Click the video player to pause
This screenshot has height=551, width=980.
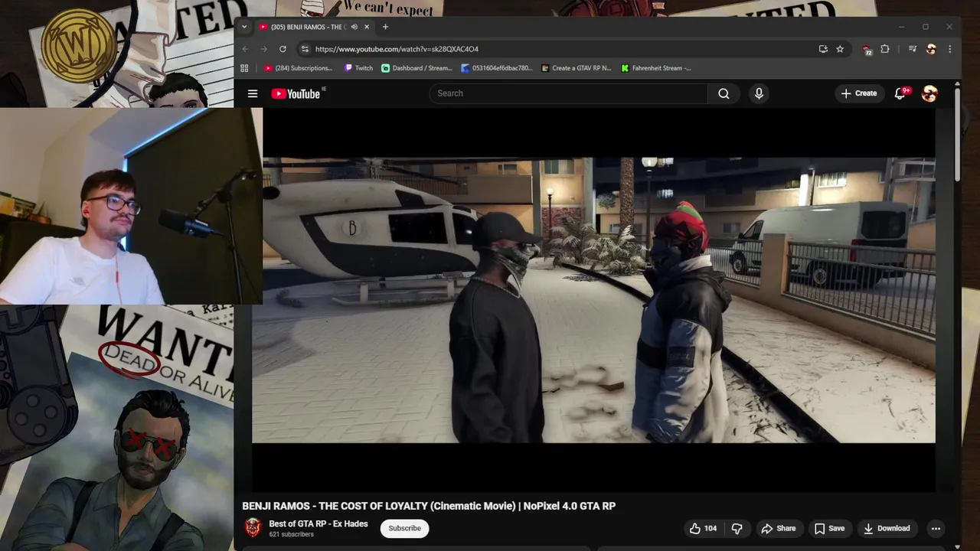593,300
